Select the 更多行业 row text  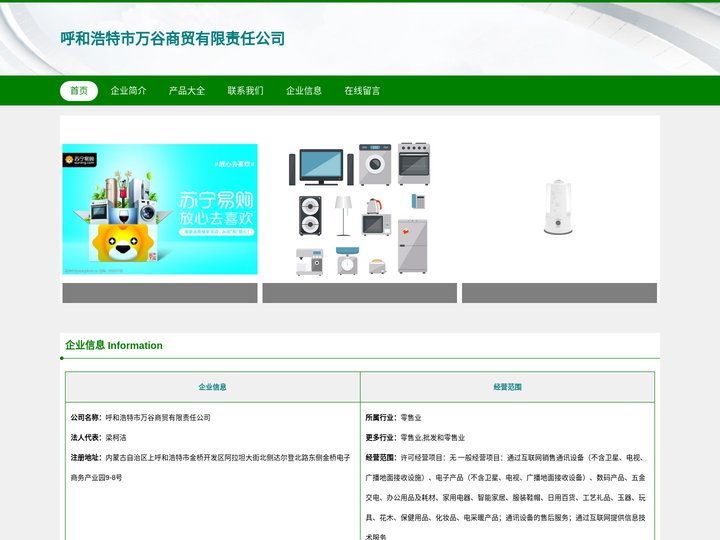click(415, 437)
